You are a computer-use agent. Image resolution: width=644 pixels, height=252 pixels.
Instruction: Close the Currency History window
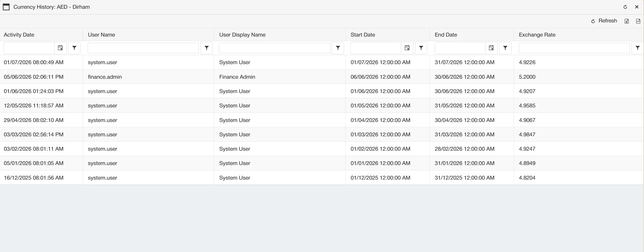pyautogui.click(x=637, y=7)
